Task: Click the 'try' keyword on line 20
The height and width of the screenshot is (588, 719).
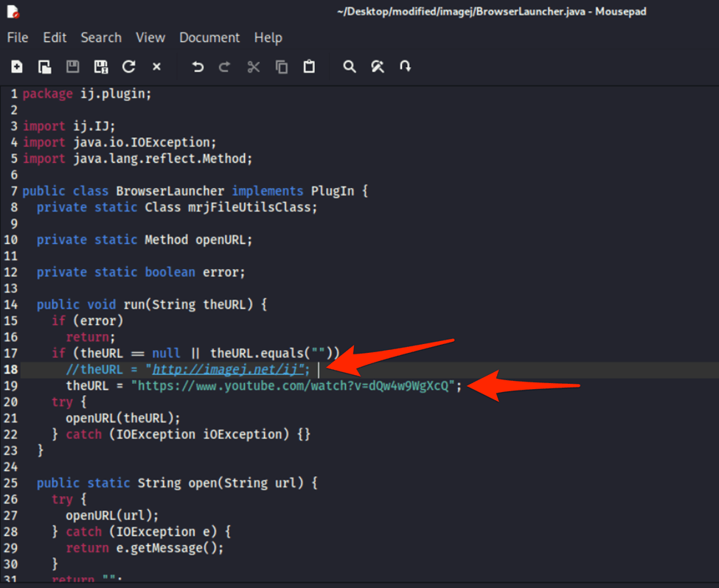Action: [x=63, y=402]
